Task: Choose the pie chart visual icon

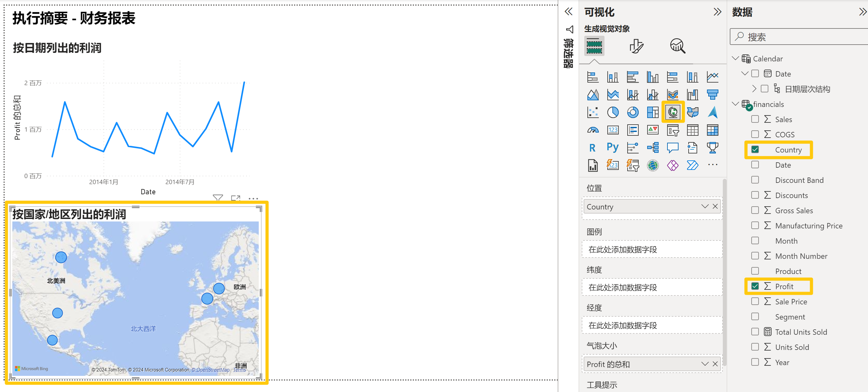Action: 613,112
